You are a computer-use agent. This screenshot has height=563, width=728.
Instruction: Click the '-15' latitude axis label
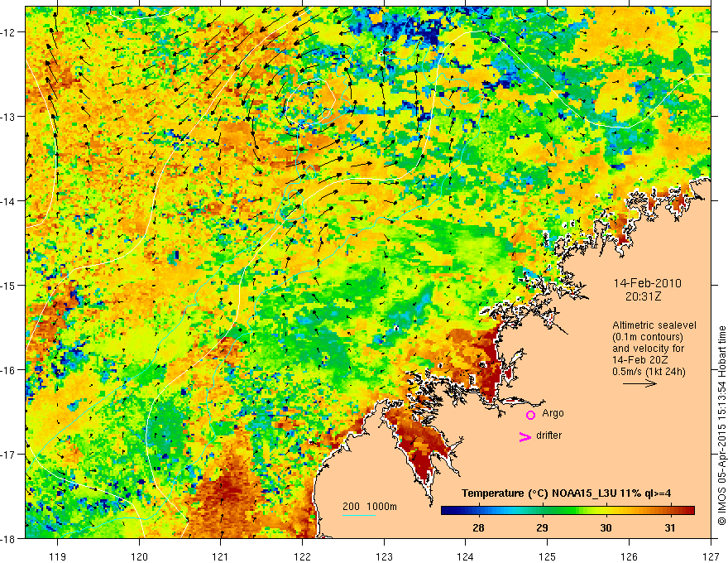(x=7, y=286)
